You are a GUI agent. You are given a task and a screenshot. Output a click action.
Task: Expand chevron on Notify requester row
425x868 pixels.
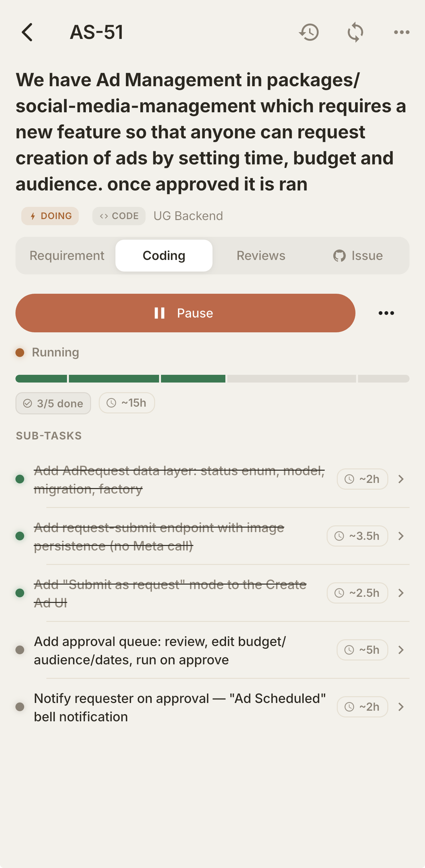401,707
